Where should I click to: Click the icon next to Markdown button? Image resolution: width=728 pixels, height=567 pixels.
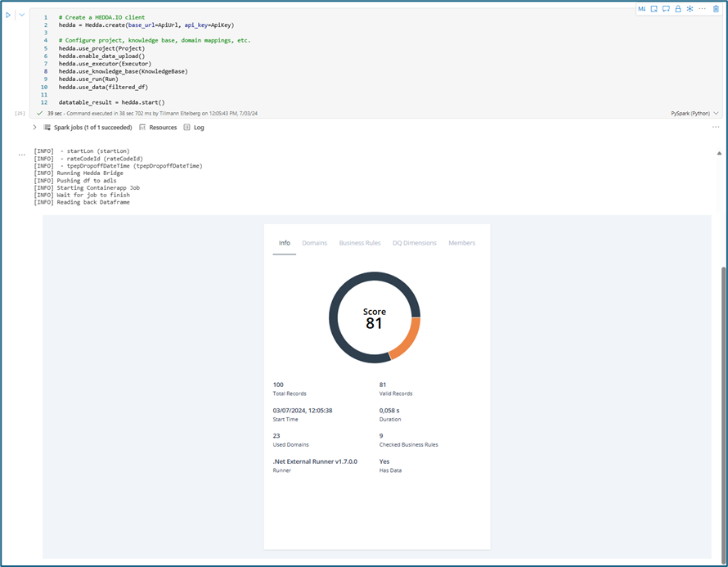coord(654,9)
